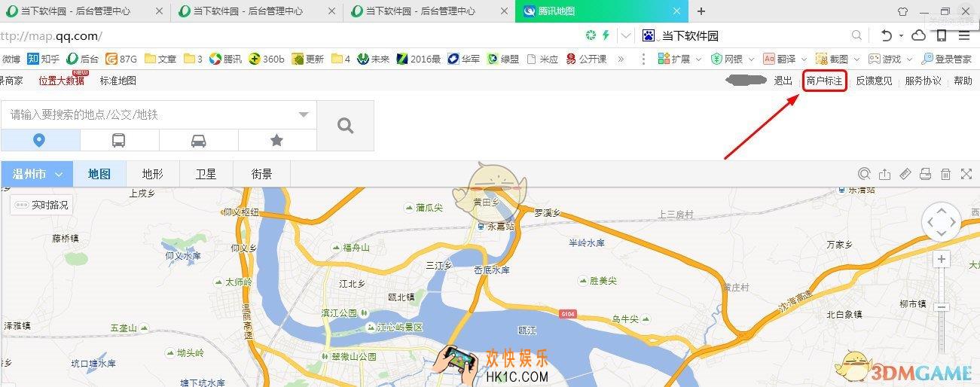Open the 文章 bookmark folder
Image resolution: width=980 pixels, height=387 pixels.
(x=160, y=59)
